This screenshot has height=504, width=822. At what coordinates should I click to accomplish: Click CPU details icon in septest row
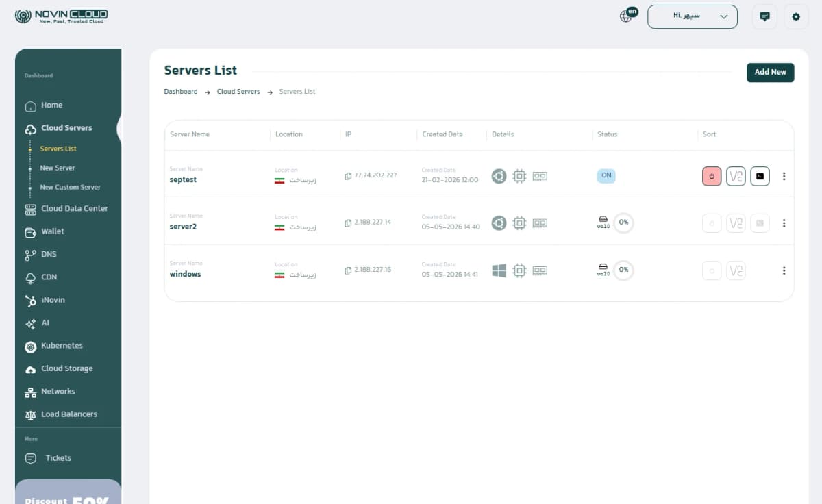point(519,176)
